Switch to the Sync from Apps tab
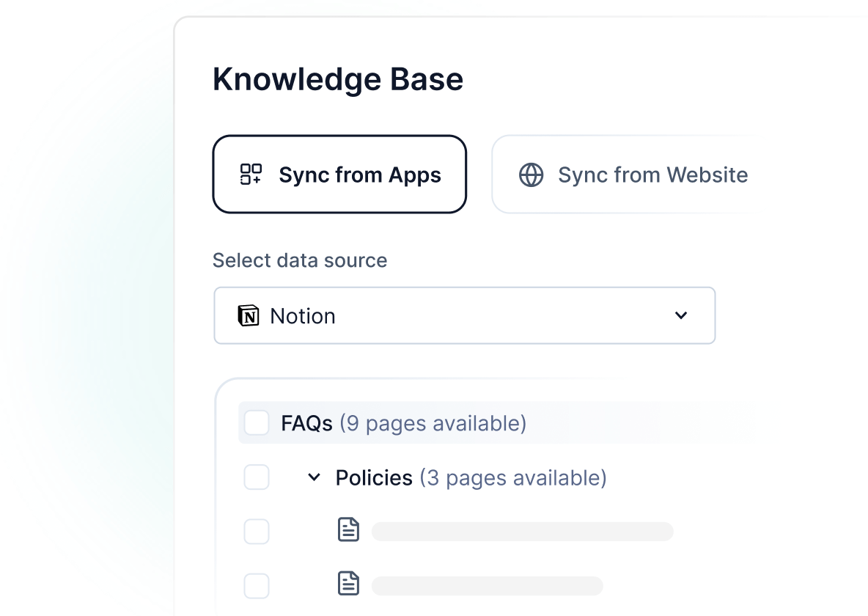868x616 pixels. 339,175
